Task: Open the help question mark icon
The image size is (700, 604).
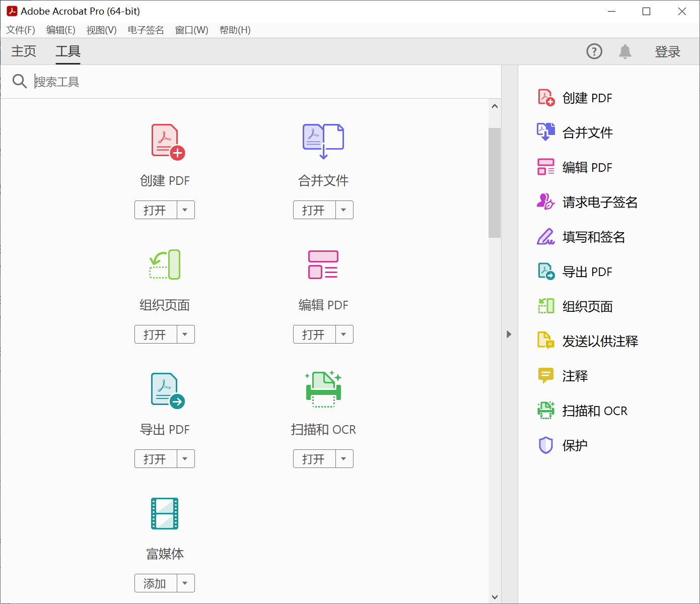Action: click(x=594, y=51)
